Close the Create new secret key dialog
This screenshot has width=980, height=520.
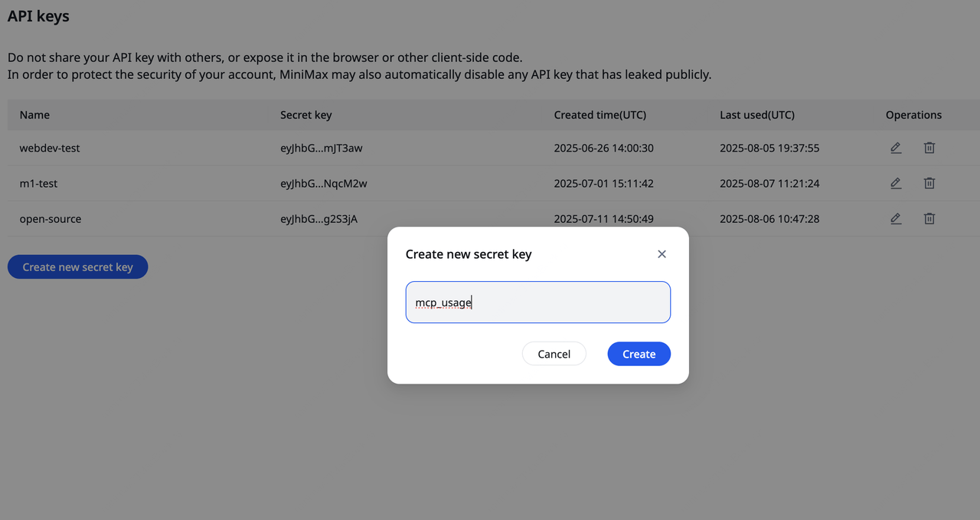click(x=661, y=253)
